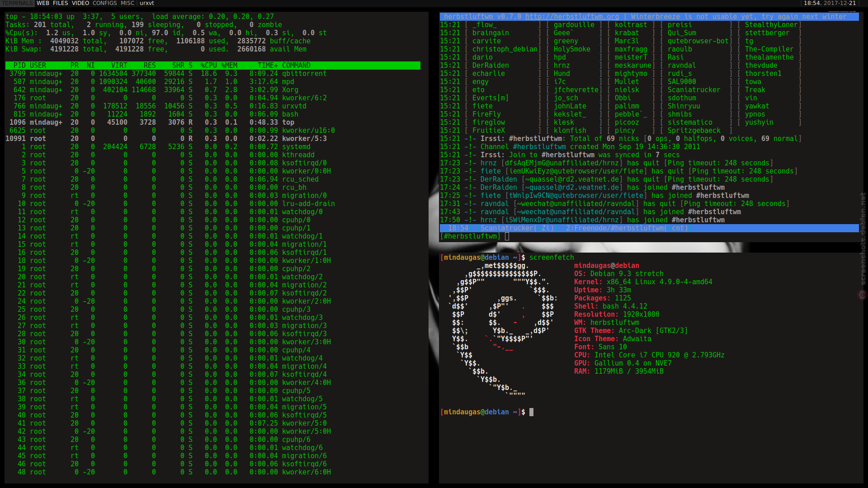868x488 pixels.
Task: Click the nick The-Compiler in nick list
Action: [769, 49]
